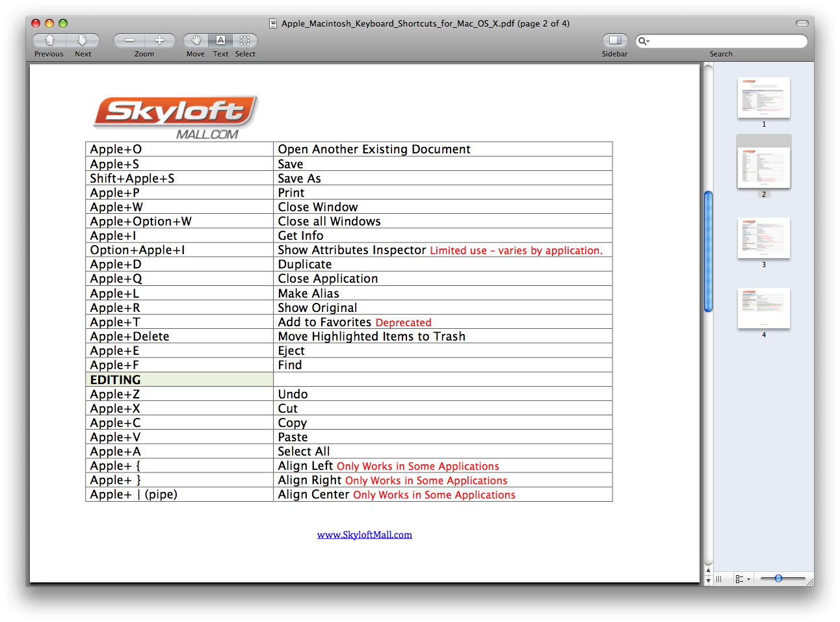Zoom in using the plus button
840x622 pixels.
(159, 40)
